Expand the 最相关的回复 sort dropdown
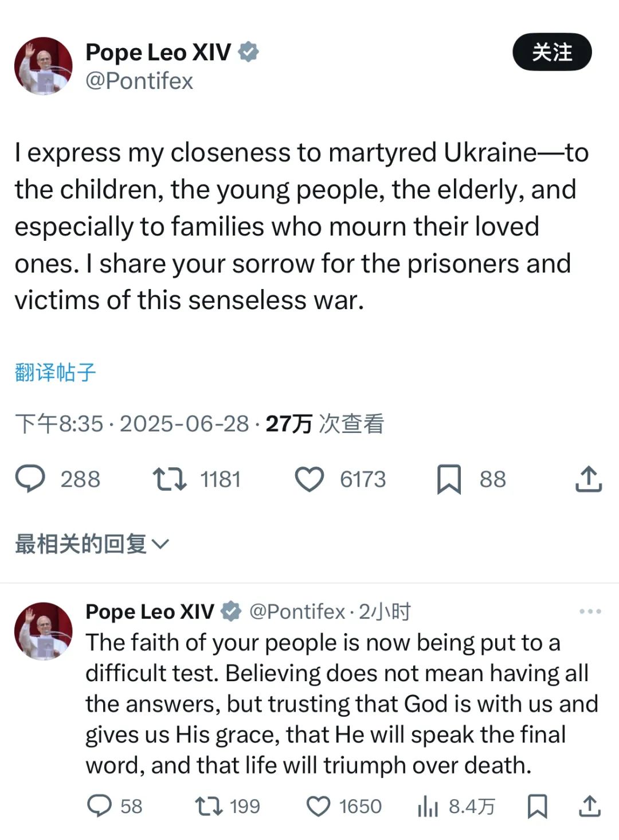This screenshot has height=840, width=619. pyautogui.click(x=92, y=544)
